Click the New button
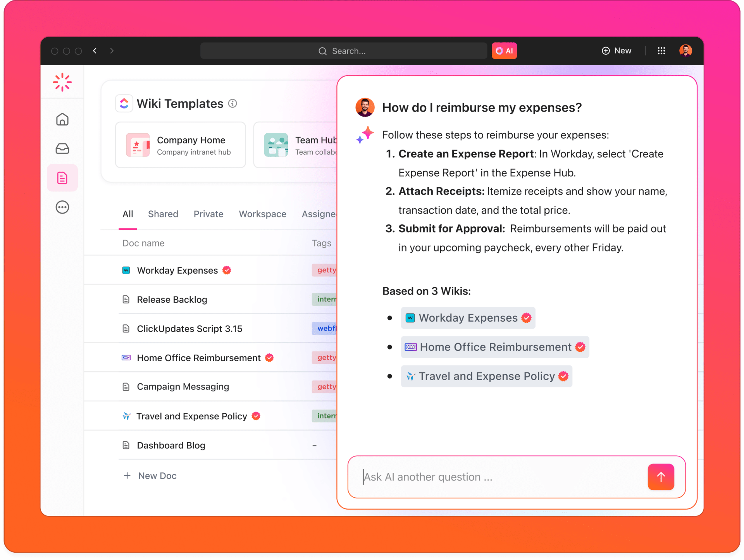This screenshot has height=560, width=744. coord(616,51)
